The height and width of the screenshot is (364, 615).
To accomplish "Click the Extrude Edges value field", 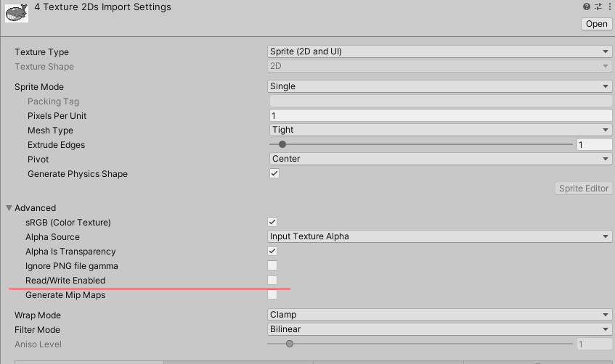I will pyautogui.click(x=594, y=144).
